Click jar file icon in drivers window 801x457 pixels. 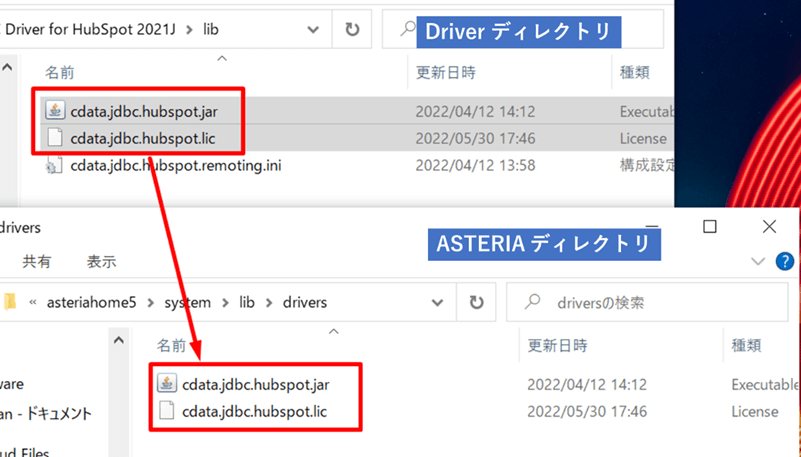[x=167, y=383]
